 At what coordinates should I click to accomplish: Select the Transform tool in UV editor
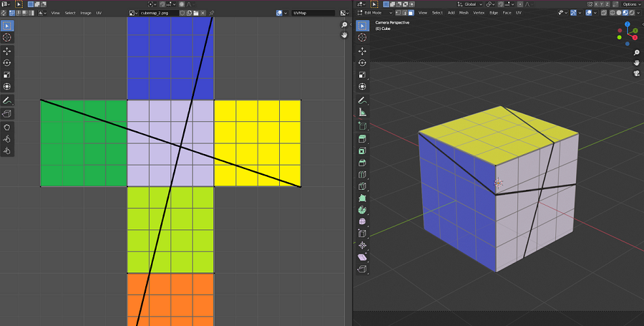[x=7, y=87]
